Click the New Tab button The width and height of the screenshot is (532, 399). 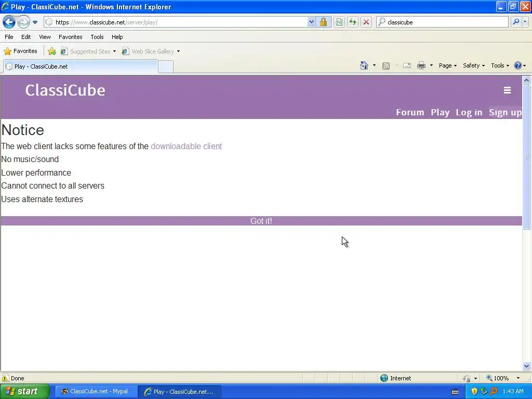[166, 66]
